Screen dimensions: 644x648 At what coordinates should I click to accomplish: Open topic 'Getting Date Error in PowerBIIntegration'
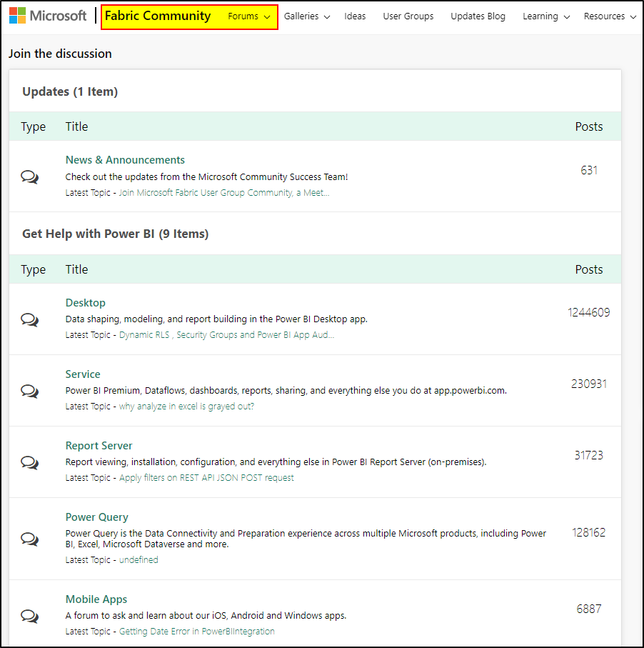197,632
